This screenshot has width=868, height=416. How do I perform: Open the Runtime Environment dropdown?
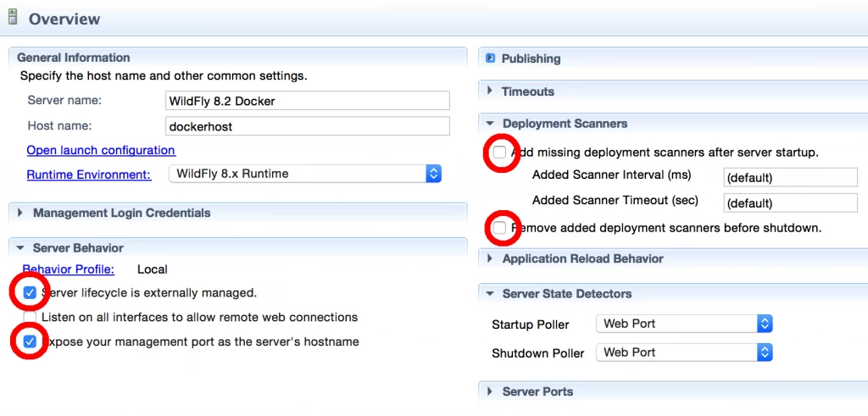point(305,174)
